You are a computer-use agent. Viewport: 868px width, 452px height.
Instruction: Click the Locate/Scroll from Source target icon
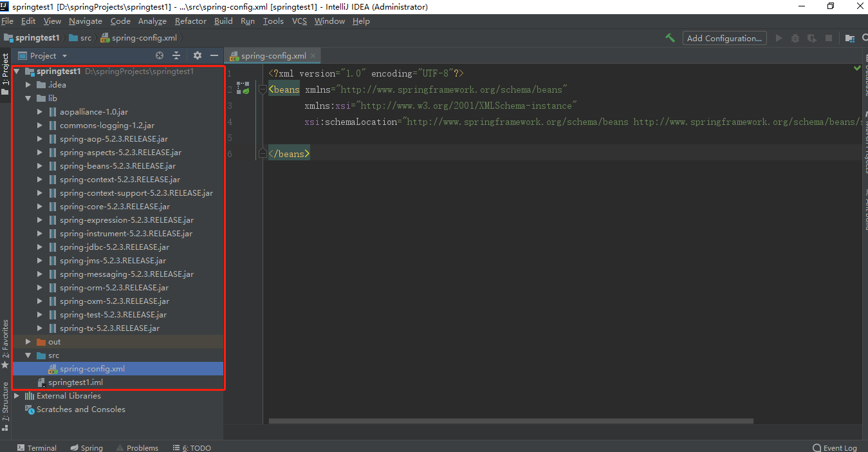click(x=160, y=55)
